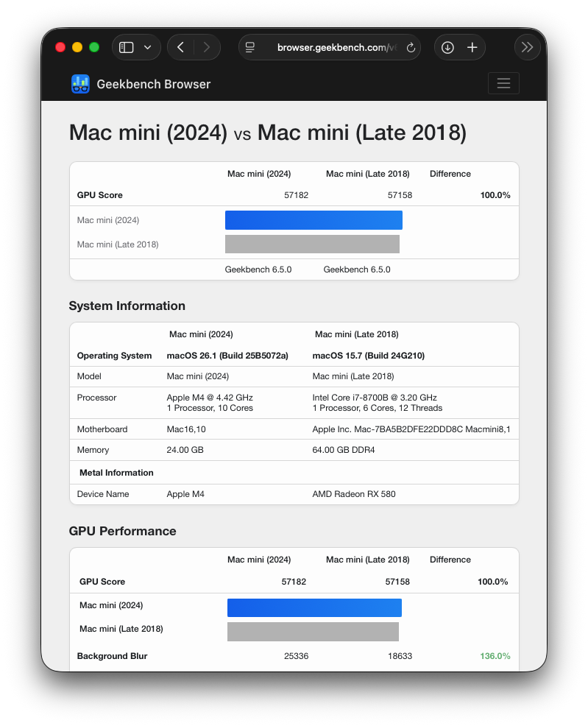
Task: Click the Geekbench logo icon
Action: point(80,84)
